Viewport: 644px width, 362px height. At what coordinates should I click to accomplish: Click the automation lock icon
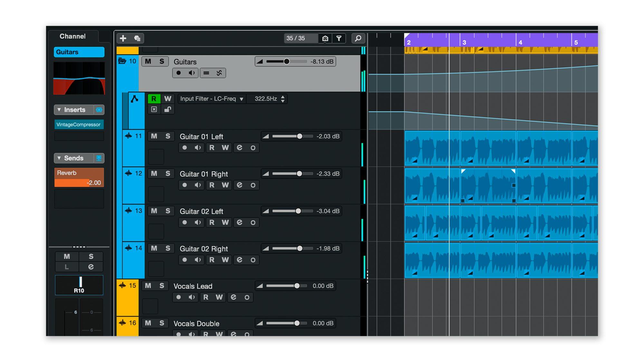click(167, 109)
